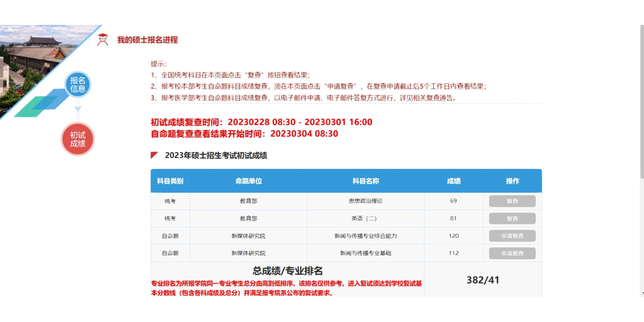Select the score cell showing 112
The width and height of the screenshot is (644, 322).
point(454,253)
